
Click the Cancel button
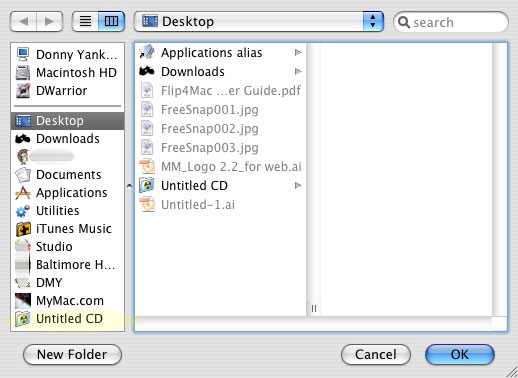[x=376, y=354]
